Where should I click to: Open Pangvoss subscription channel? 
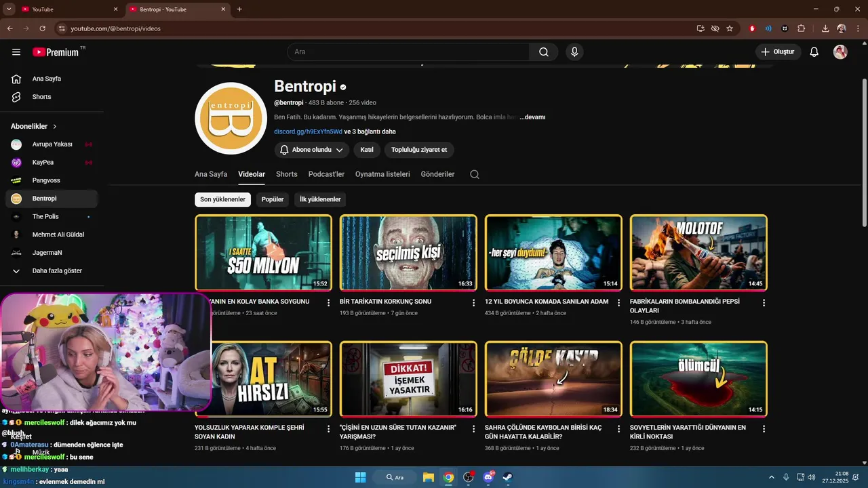point(52,180)
